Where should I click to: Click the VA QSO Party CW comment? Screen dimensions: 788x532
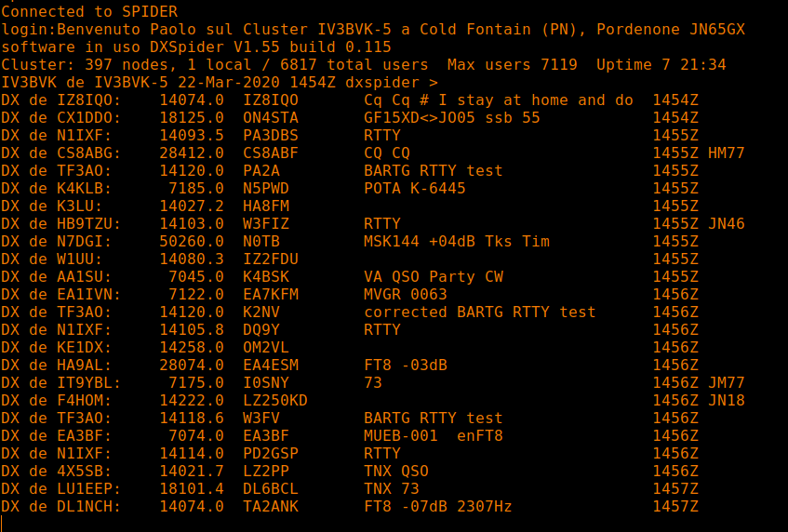tap(434, 277)
